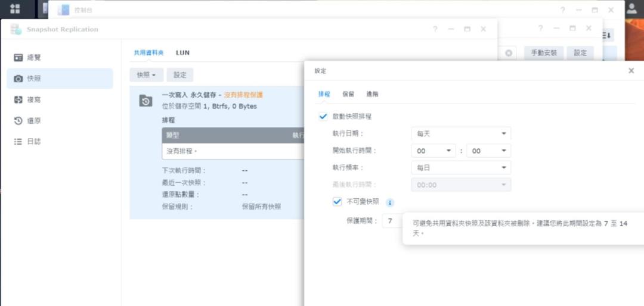Click 設定 button in Package Center window
The width and height of the screenshot is (644, 306).
pyautogui.click(x=580, y=54)
